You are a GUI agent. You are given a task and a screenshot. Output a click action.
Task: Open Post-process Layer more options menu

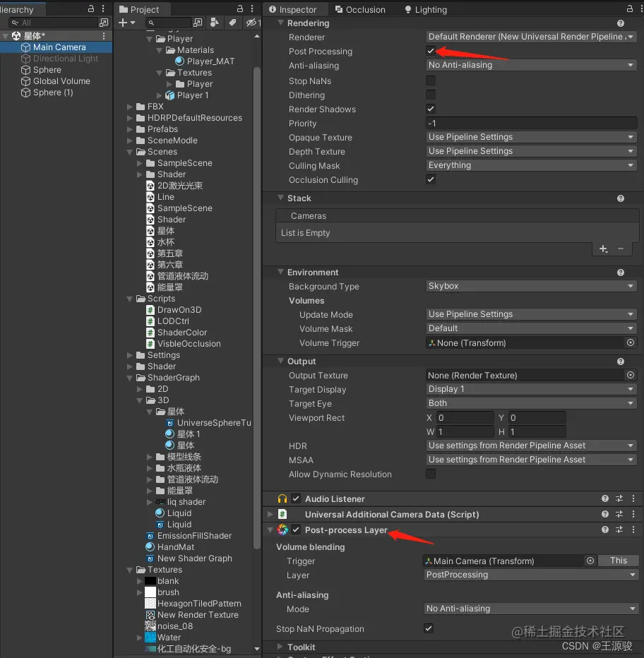click(x=633, y=530)
